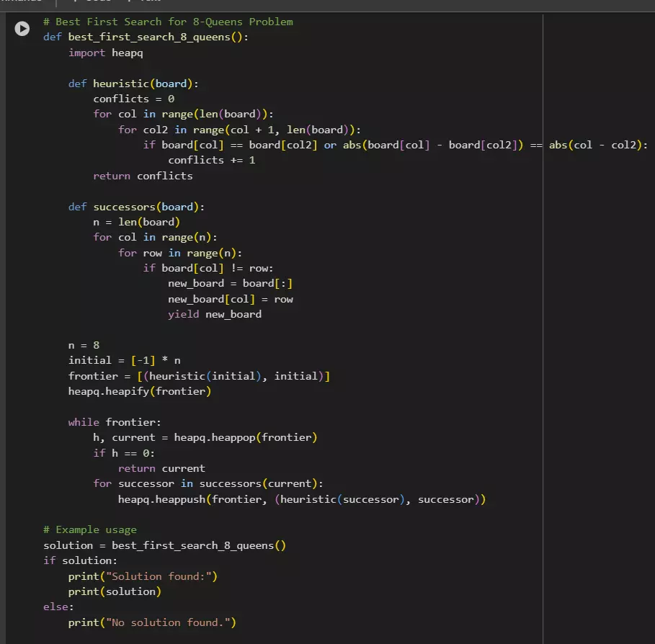Image resolution: width=655 pixels, height=644 pixels.
Task: Click 'for col in range(len(board)):' line
Action: pos(183,114)
